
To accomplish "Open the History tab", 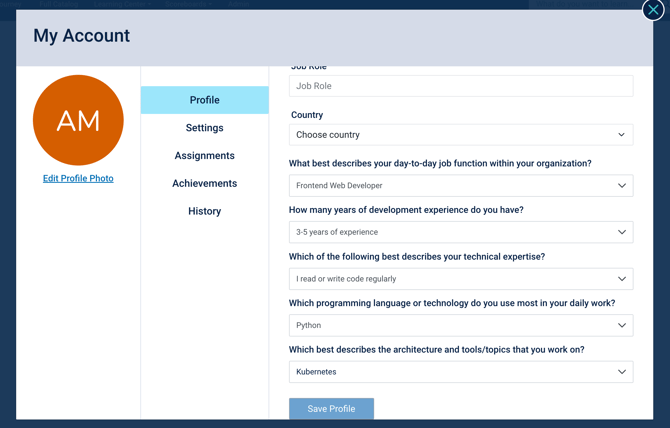I will click(x=205, y=211).
